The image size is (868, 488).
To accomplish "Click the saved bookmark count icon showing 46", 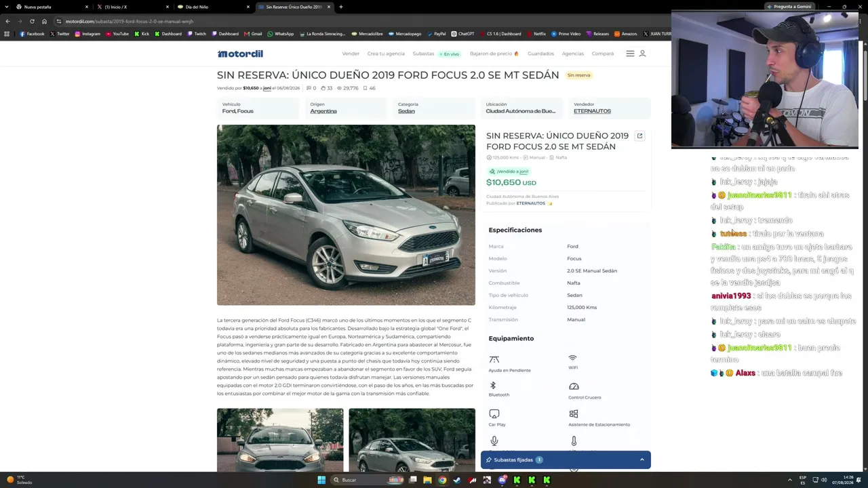I will tap(366, 88).
